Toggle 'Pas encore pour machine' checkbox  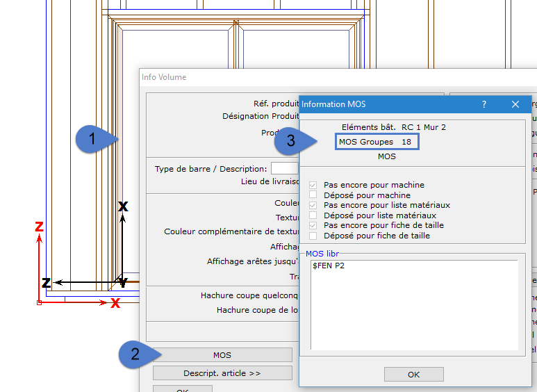click(x=314, y=186)
